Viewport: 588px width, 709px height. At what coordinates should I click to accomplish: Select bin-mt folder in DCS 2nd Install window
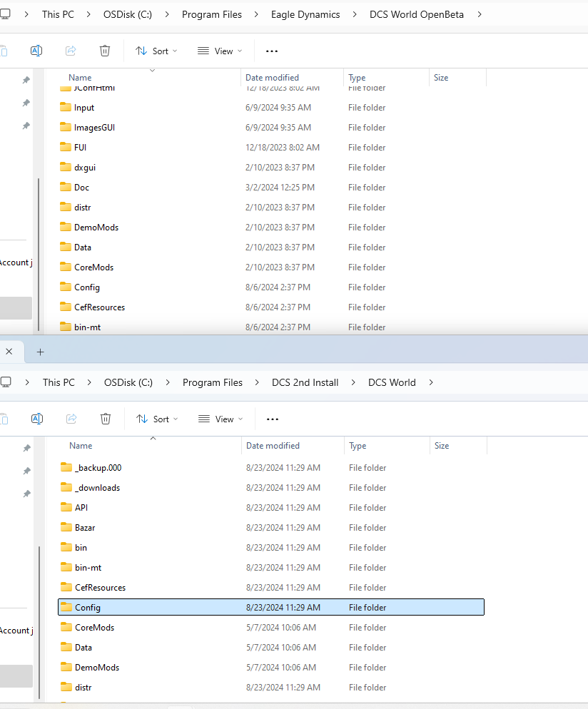click(x=271, y=568)
